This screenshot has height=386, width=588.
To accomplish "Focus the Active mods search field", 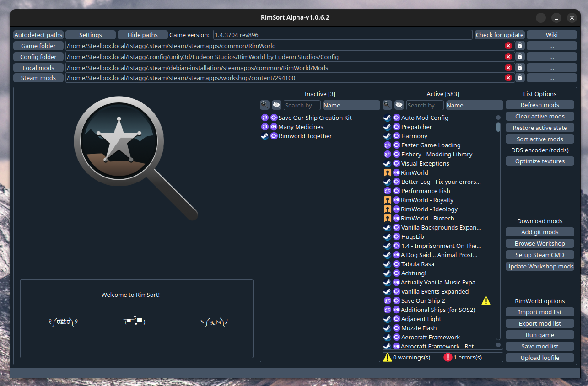I will tap(425, 105).
